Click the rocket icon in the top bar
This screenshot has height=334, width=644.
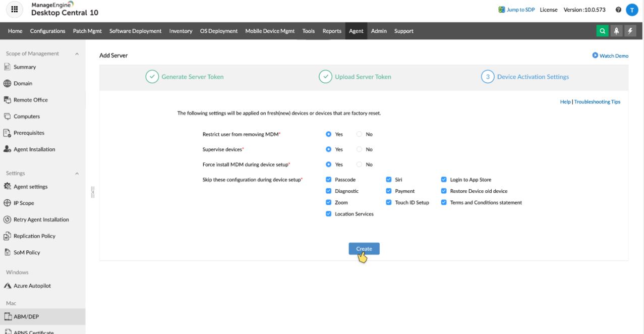point(616,31)
